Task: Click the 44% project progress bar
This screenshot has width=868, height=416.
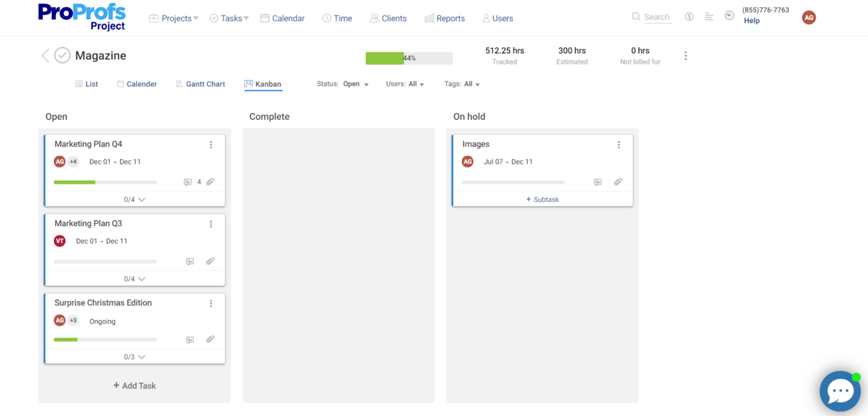Action: (x=409, y=58)
